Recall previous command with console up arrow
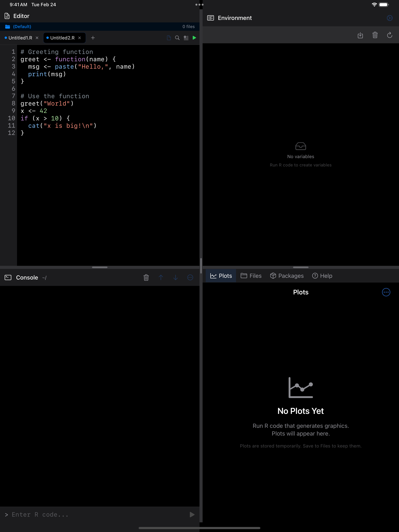The width and height of the screenshot is (399, 532). (x=161, y=278)
